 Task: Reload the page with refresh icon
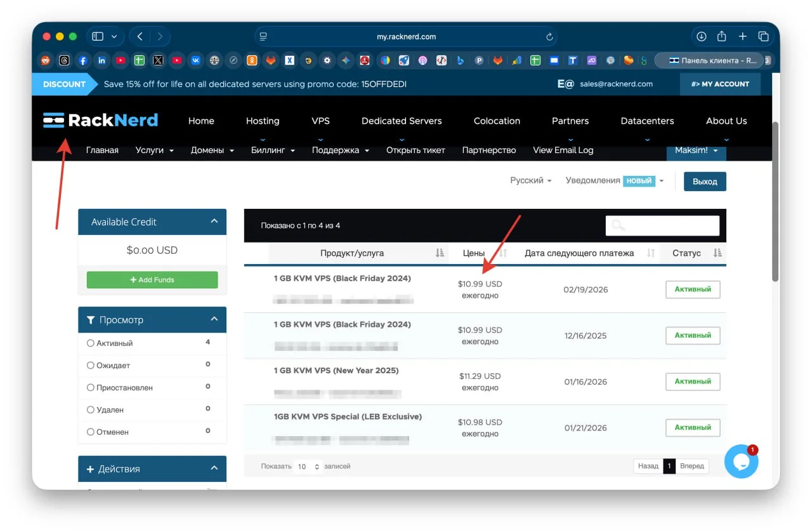coord(549,37)
